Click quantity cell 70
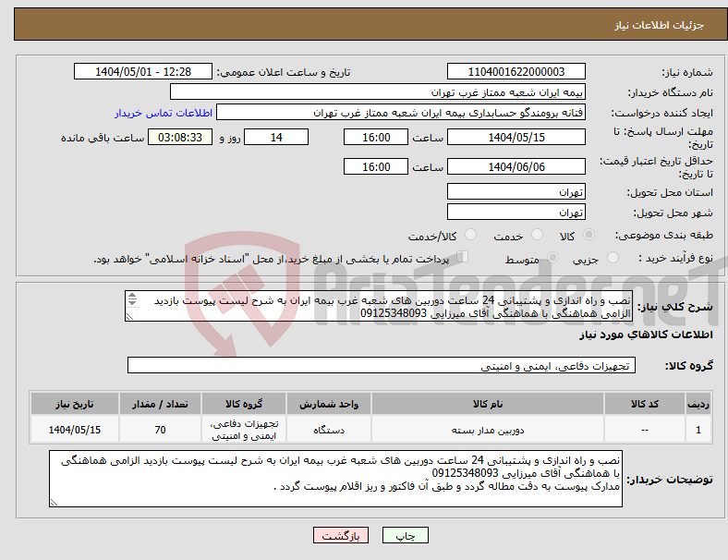728x560 pixels. tap(160, 430)
